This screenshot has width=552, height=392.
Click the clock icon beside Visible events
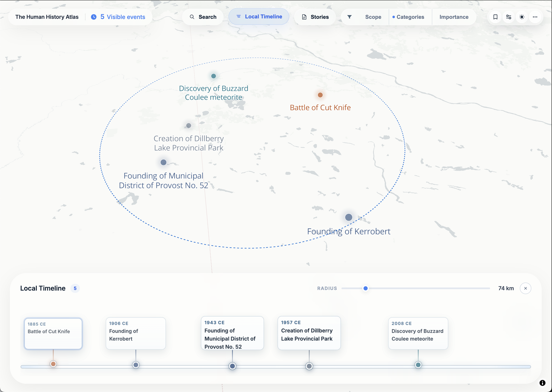tap(94, 17)
